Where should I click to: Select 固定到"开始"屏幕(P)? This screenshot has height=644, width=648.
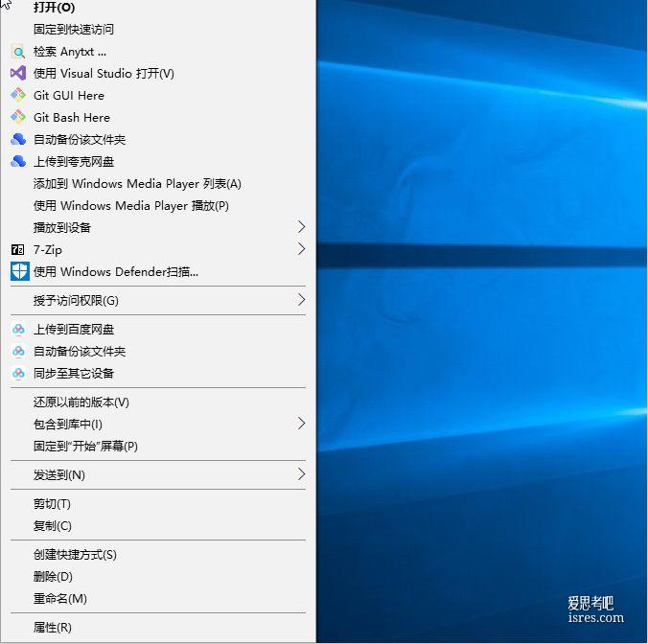coord(158,447)
